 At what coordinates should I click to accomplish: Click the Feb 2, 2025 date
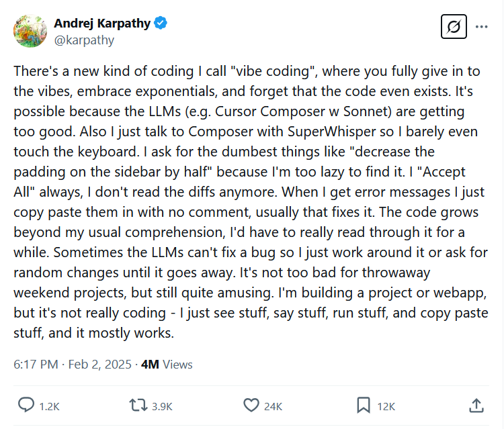point(99,365)
